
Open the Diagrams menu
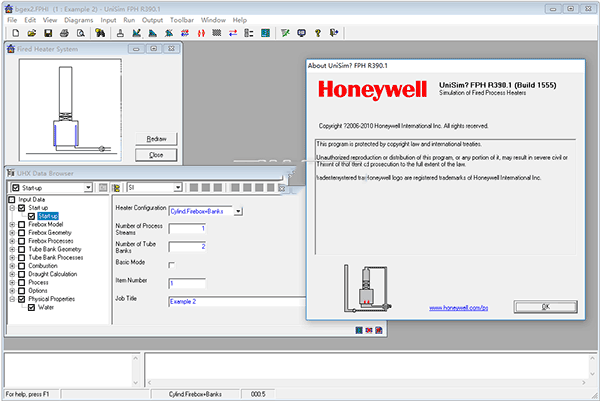tap(78, 20)
